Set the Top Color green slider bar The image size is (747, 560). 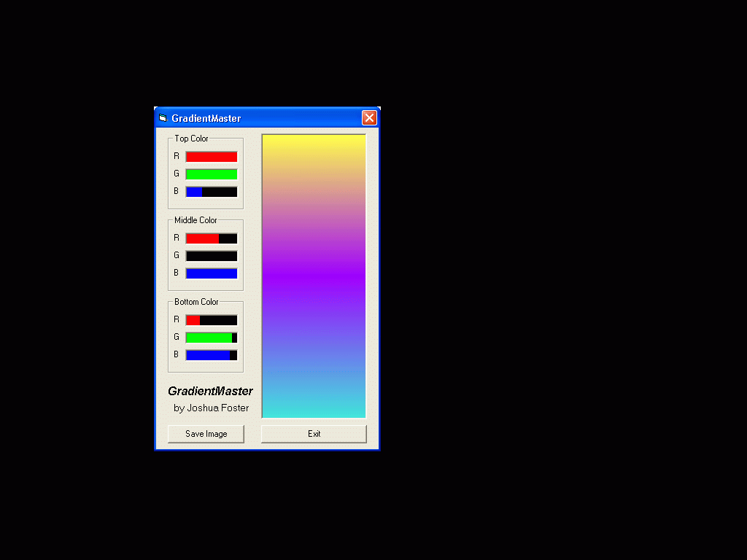(x=212, y=174)
